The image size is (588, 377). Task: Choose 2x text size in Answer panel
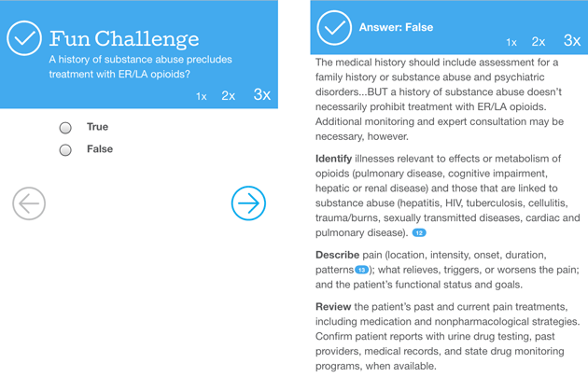[539, 42]
